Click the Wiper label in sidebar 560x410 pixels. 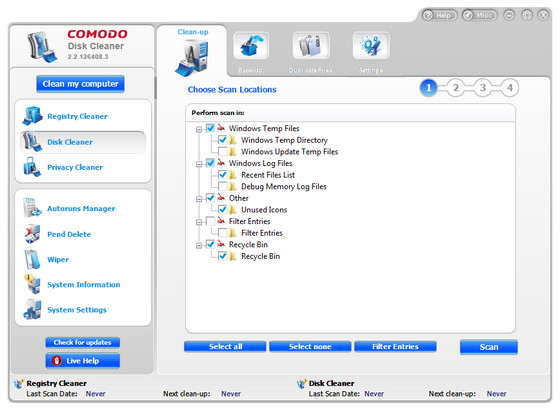[58, 260]
